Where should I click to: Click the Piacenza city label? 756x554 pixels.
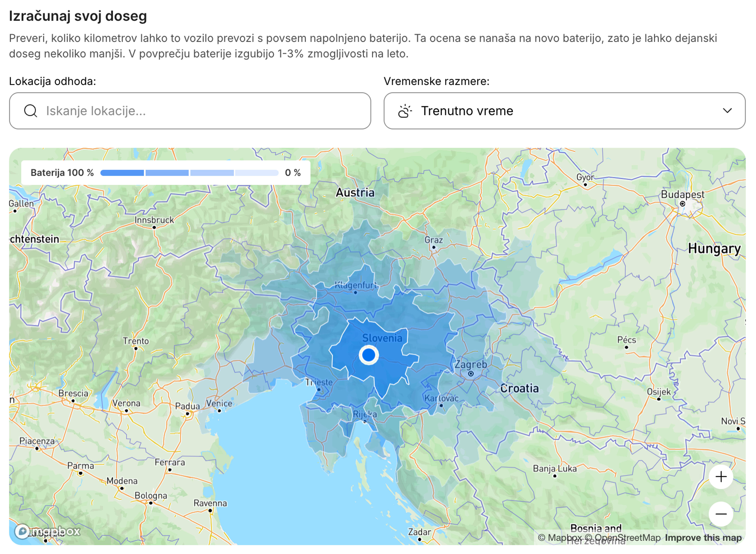click(37, 441)
